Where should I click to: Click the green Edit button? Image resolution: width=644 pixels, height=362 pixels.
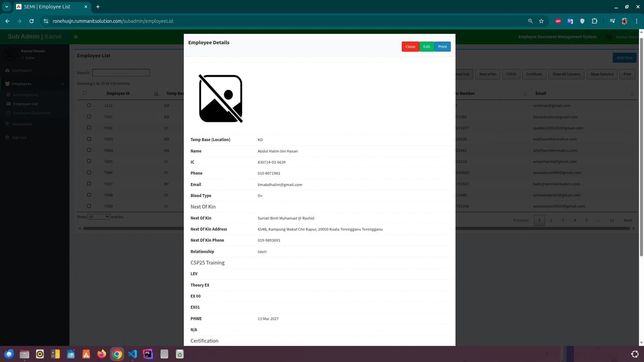click(x=427, y=47)
